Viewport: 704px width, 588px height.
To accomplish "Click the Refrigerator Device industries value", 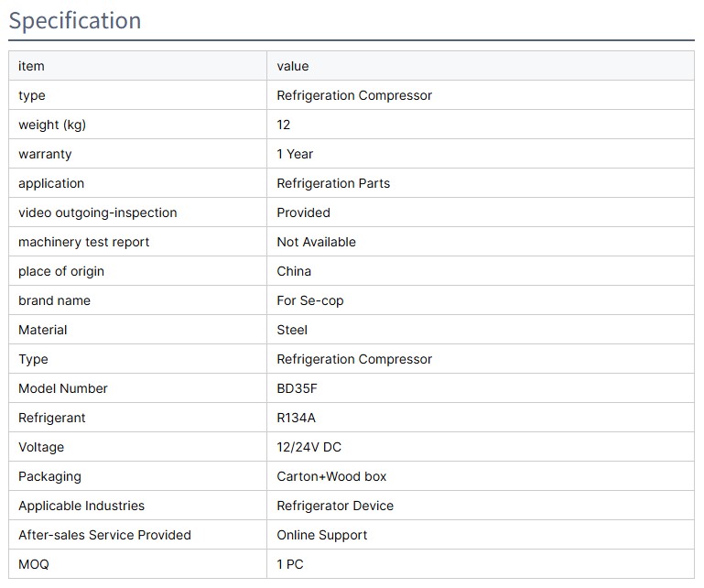I will coord(335,506).
